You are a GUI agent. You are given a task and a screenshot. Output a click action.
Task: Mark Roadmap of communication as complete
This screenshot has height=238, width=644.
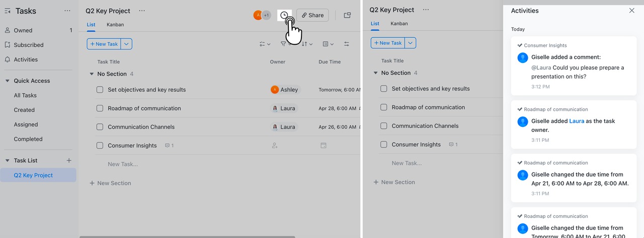tap(100, 108)
